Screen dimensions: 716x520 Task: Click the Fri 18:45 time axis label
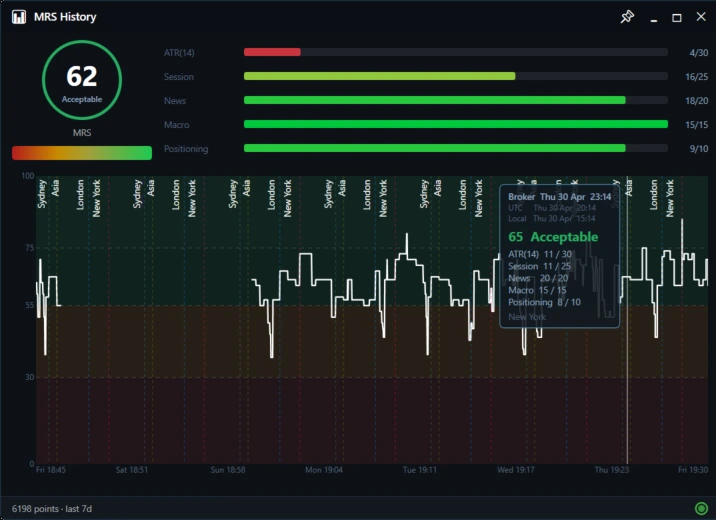pos(51,470)
